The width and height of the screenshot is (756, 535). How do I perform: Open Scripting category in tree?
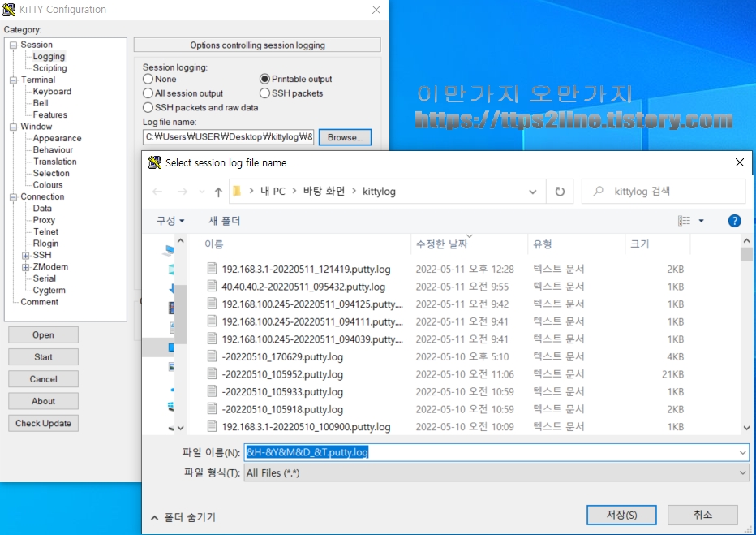[x=49, y=68]
